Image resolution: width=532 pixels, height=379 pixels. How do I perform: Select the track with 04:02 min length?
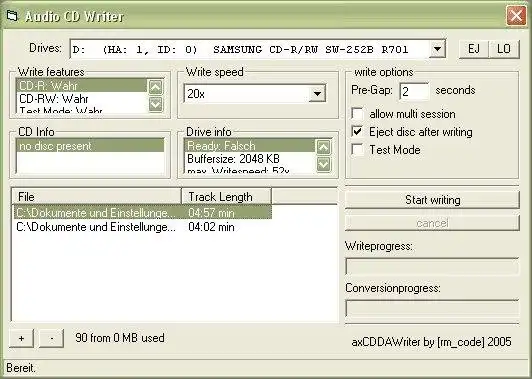(x=142, y=227)
